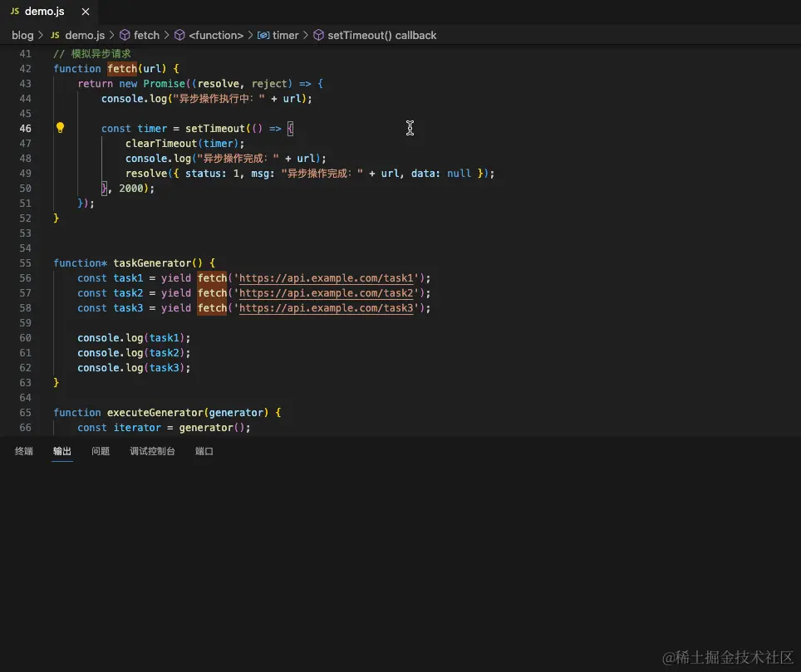Click line number 42 in the gutter
Image resolution: width=801 pixels, height=672 pixels.
click(26, 68)
